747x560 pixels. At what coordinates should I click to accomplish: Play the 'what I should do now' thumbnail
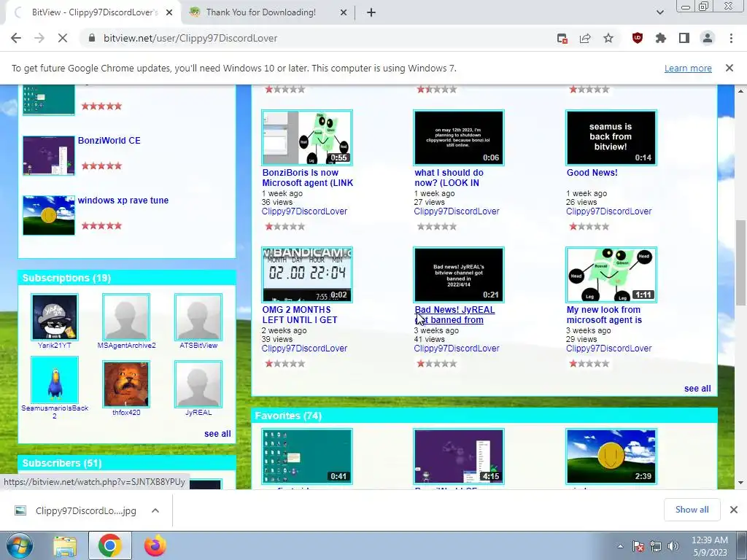tap(459, 138)
